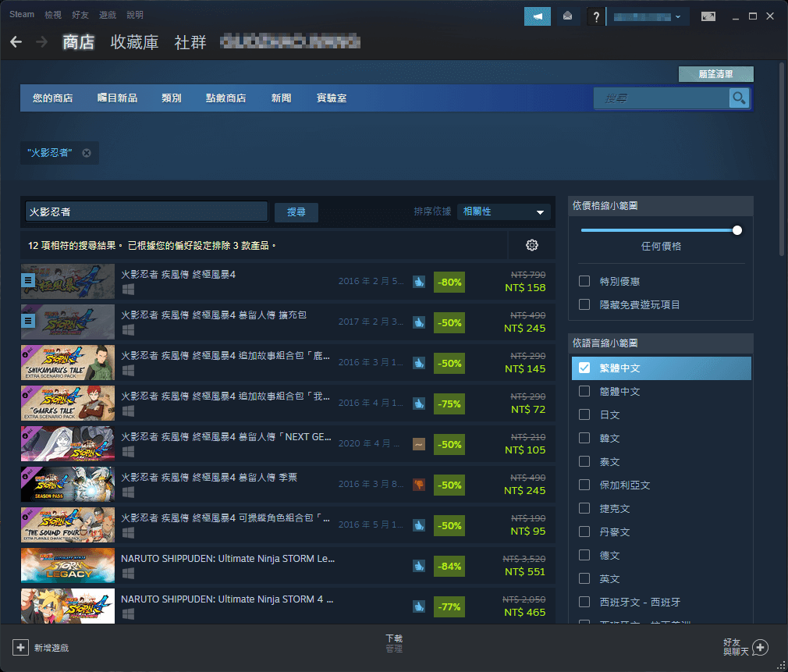Screen dimensions: 788x672
Task: Open the green announcements megaphone icon
Action: (538, 16)
